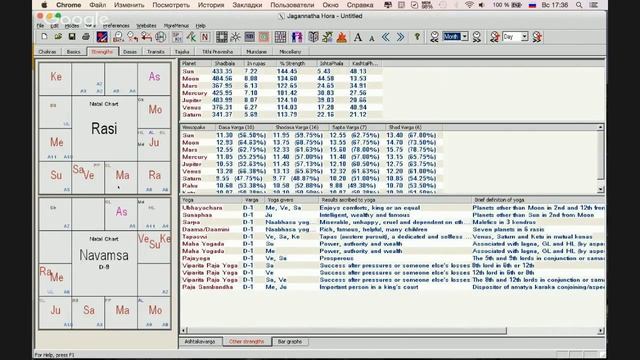The image size is (640, 360).
Task: Step back in time left of Month
Action: click(434, 37)
